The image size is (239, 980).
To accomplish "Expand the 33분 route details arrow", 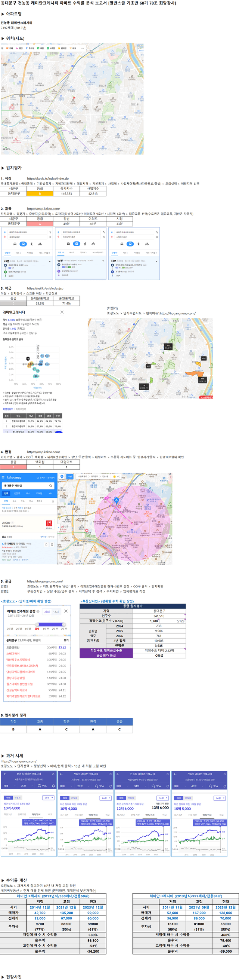I will pyautogui.click(x=156, y=261).
